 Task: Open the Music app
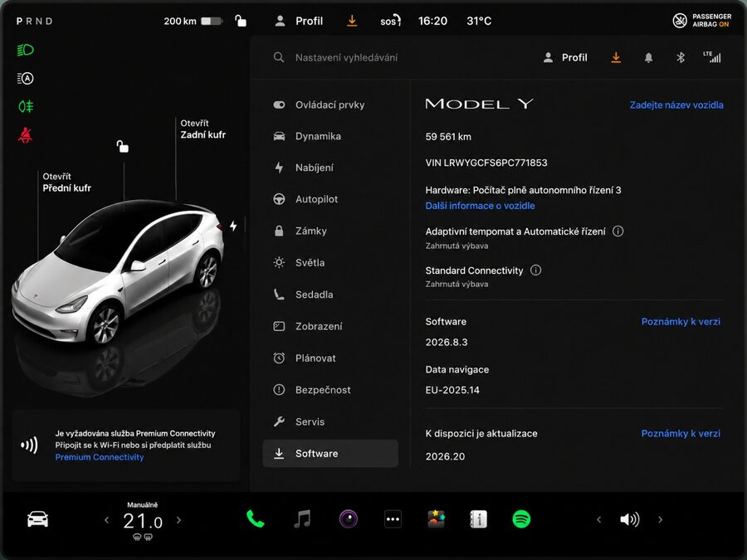(302, 519)
